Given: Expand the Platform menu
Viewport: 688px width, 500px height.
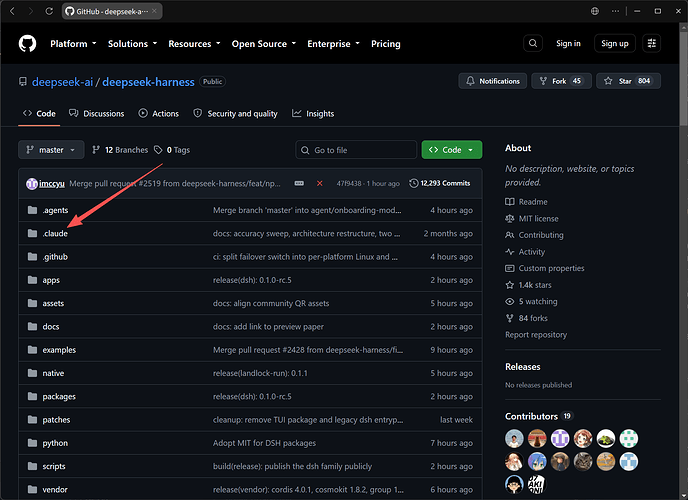Looking at the screenshot, I should coord(73,44).
